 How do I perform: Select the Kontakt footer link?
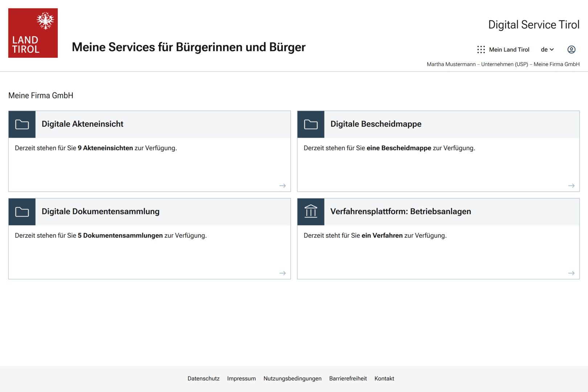[384, 379]
